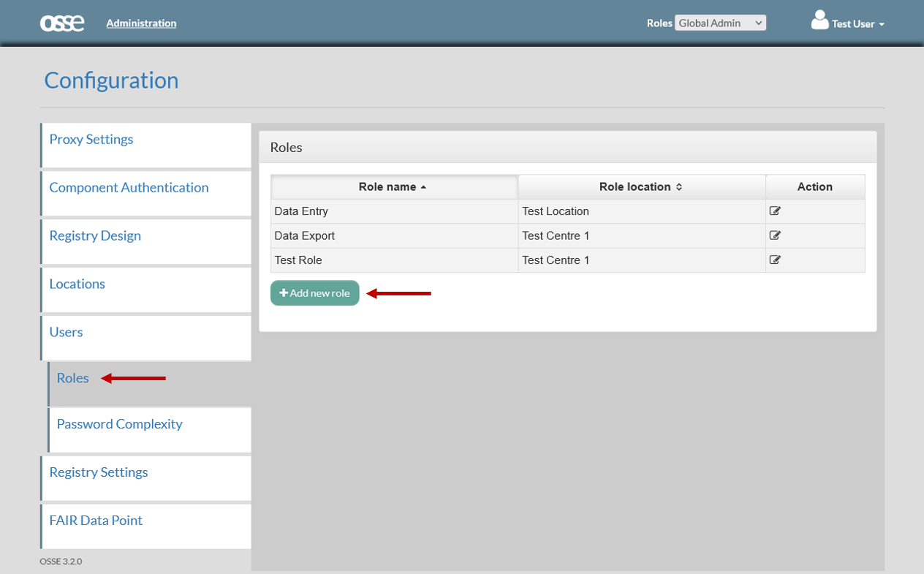Select the Test Role name cell
This screenshot has height=574, width=924.
click(x=395, y=260)
